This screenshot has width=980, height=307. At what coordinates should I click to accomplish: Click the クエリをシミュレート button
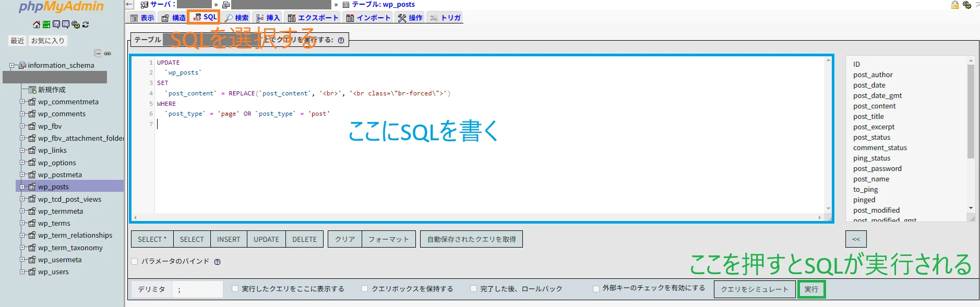[755, 289]
